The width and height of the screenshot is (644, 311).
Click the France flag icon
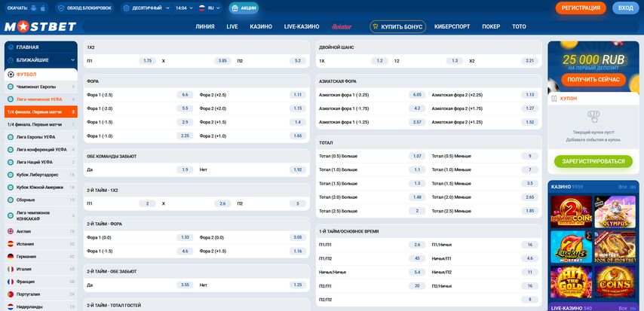tap(11, 282)
